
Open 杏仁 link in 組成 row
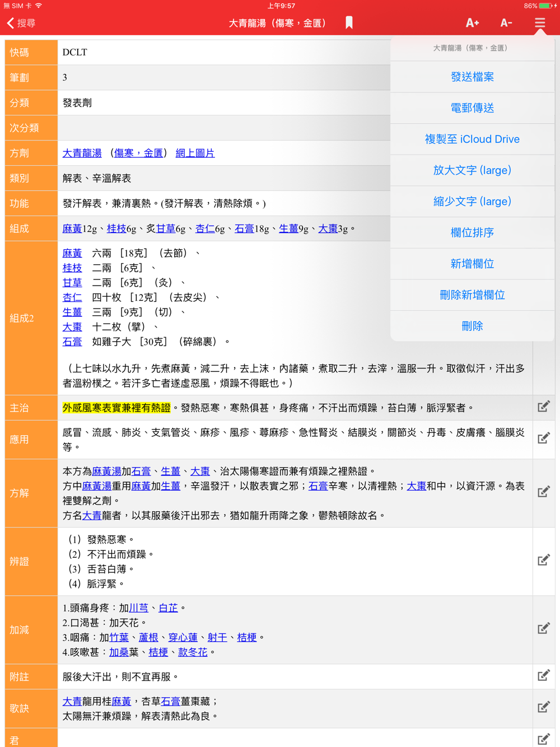point(205,228)
